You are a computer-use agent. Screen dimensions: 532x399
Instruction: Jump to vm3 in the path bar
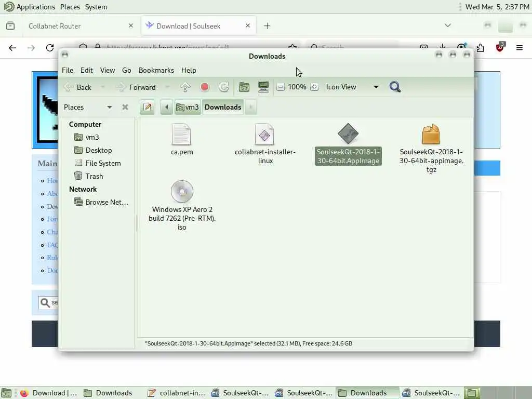(x=187, y=107)
